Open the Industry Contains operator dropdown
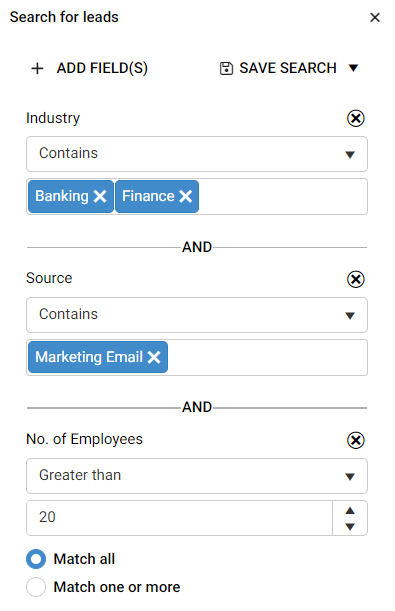 coord(197,154)
